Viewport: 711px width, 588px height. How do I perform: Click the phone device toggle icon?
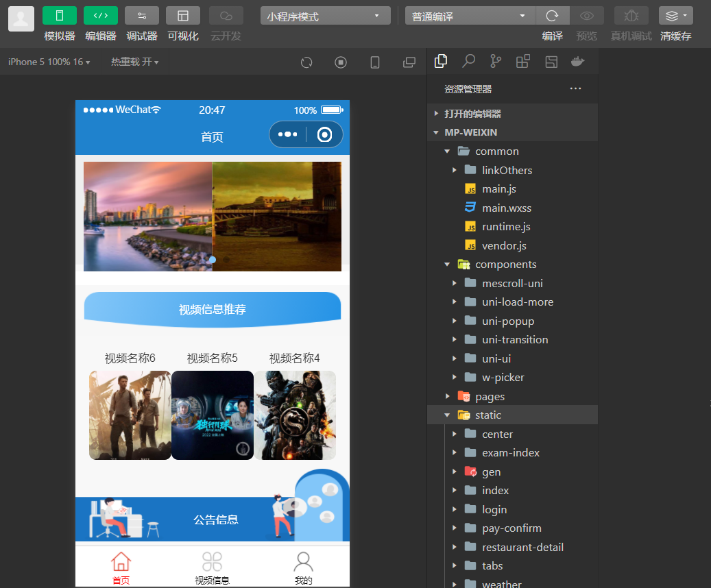[x=375, y=62]
